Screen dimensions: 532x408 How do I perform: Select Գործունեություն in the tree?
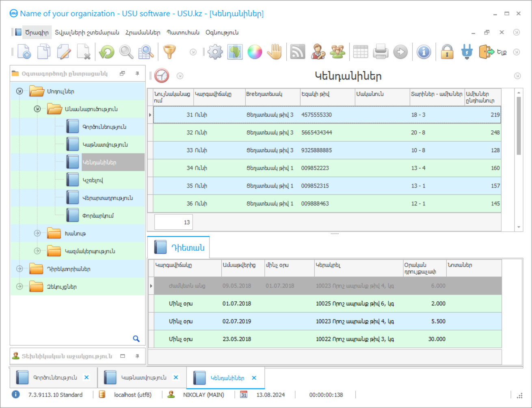click(x=104, y=127)
